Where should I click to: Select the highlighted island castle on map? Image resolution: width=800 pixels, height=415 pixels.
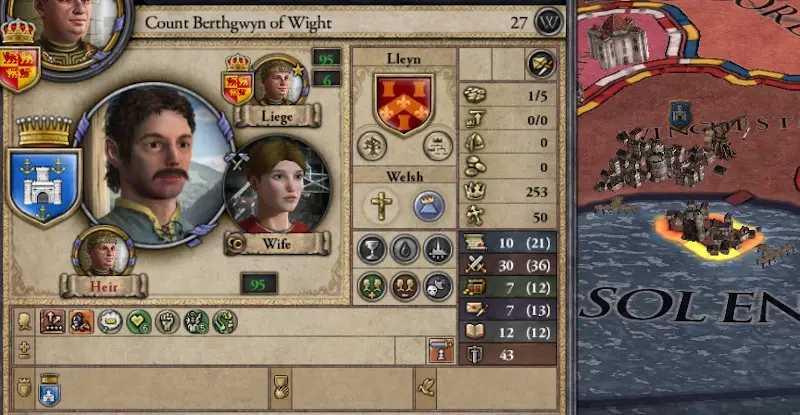[708, 230]
